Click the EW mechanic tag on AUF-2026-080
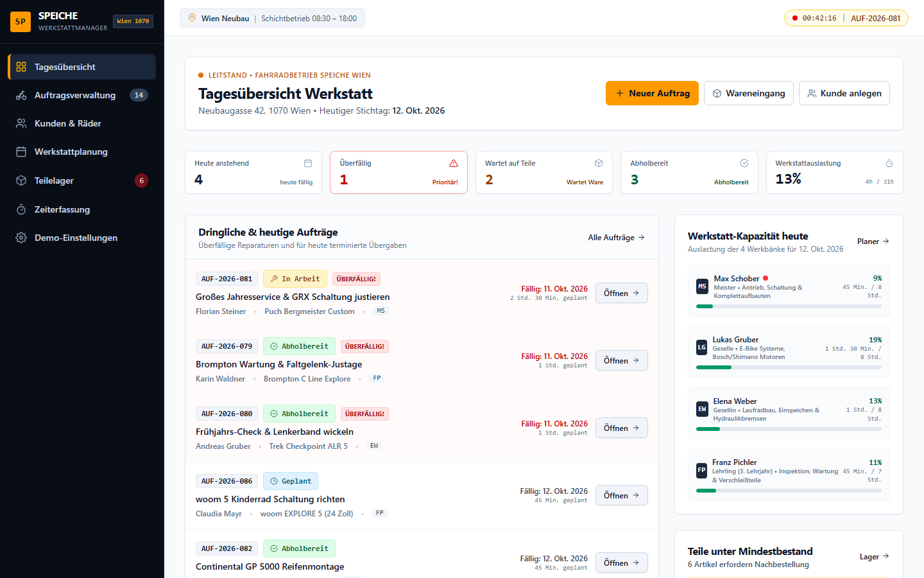Viewport: 924px width, 578px height. coord(374,446)
